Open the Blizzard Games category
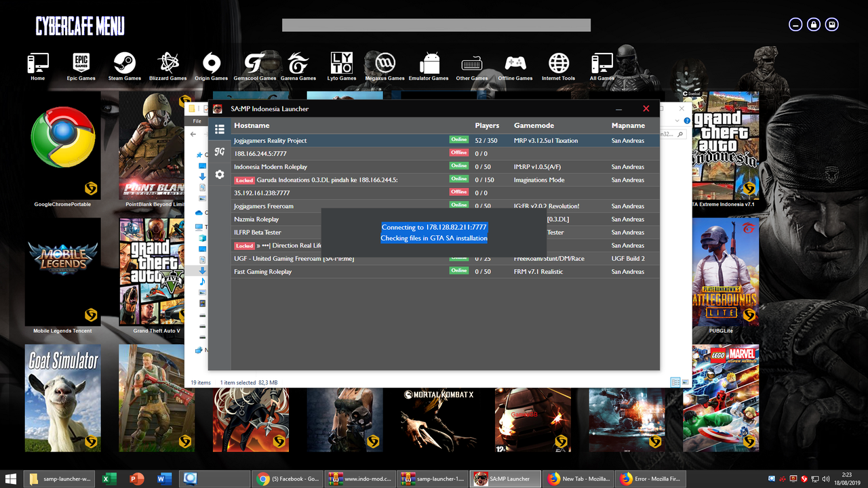 (x=168, y=67)
